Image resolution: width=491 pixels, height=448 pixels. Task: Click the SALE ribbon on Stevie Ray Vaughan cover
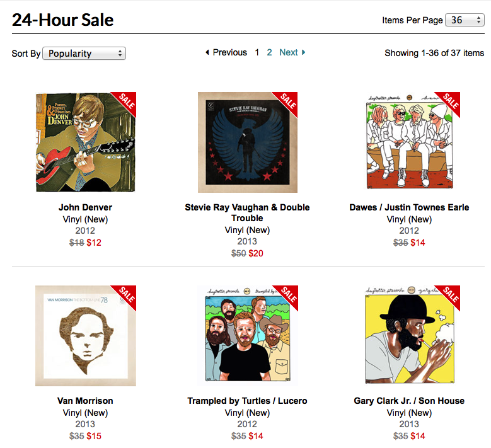click(x=288, y=101)
